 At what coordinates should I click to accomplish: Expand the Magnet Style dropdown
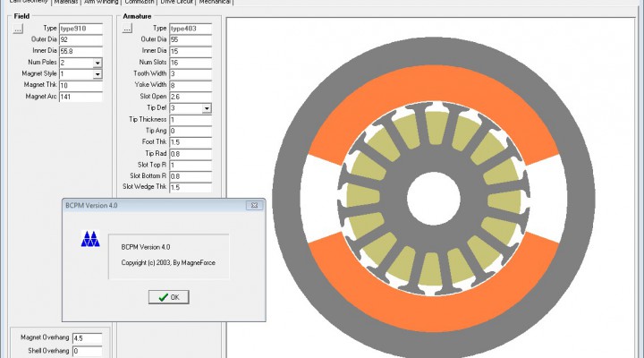(97, 74)
